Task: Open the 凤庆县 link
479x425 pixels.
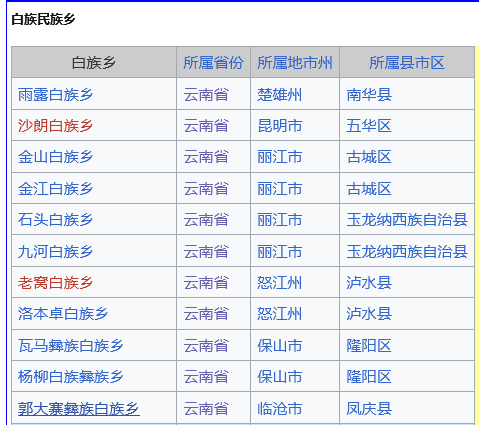Action: (369, 409)
